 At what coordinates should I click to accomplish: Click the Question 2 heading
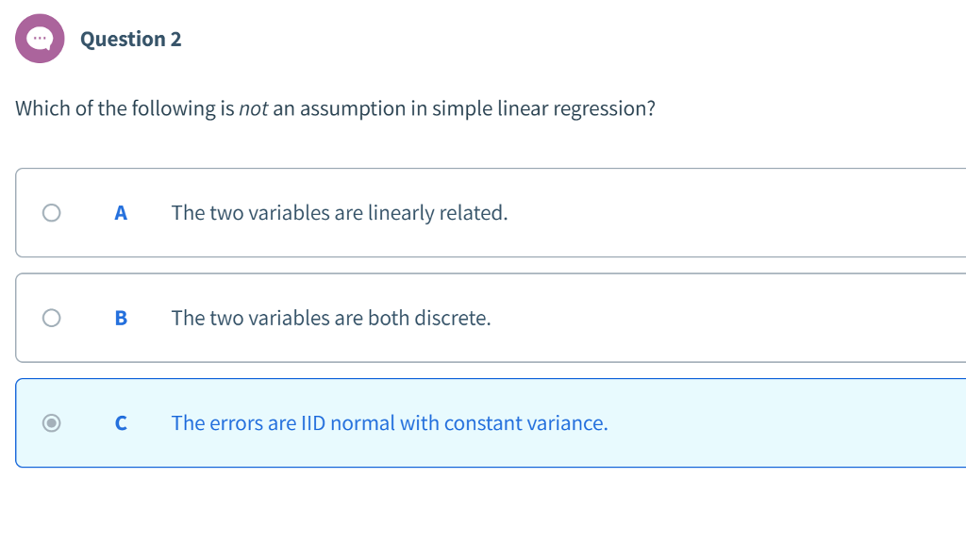coord(131,39)
